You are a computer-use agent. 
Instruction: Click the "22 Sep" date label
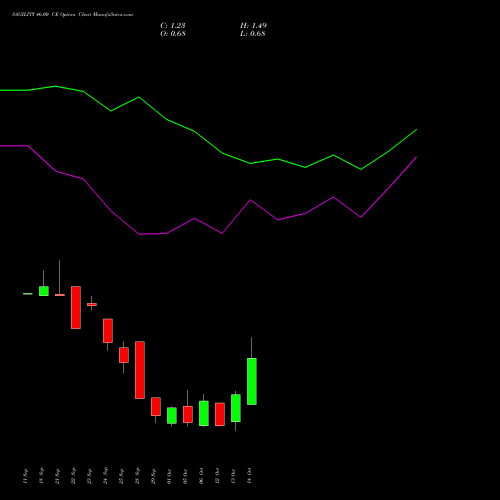coord(73,476)
